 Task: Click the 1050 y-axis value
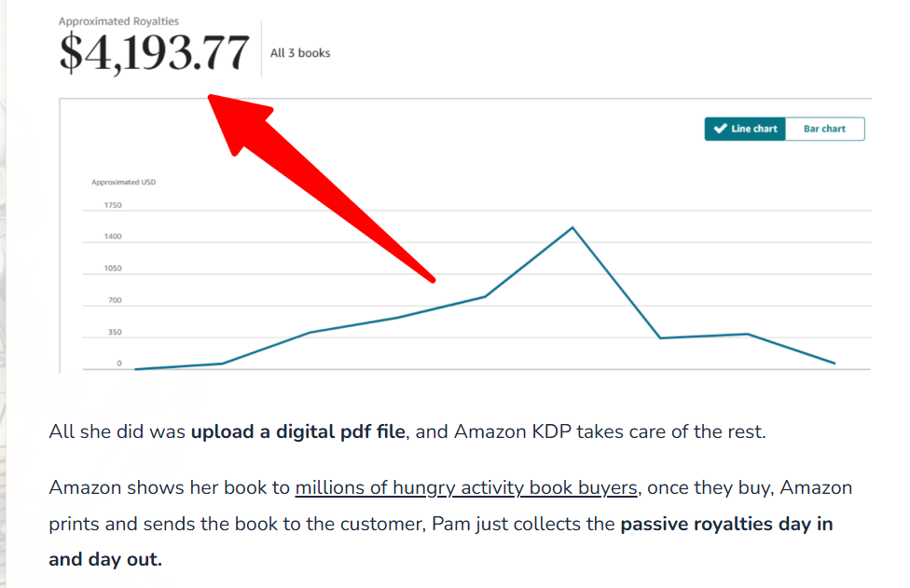(113, 268)
